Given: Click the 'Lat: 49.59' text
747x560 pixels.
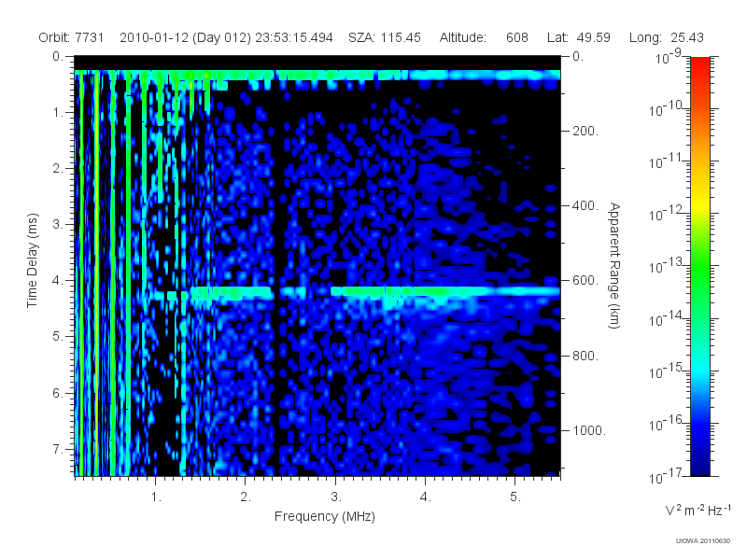Looking at the screenshot, I should 578,37.
